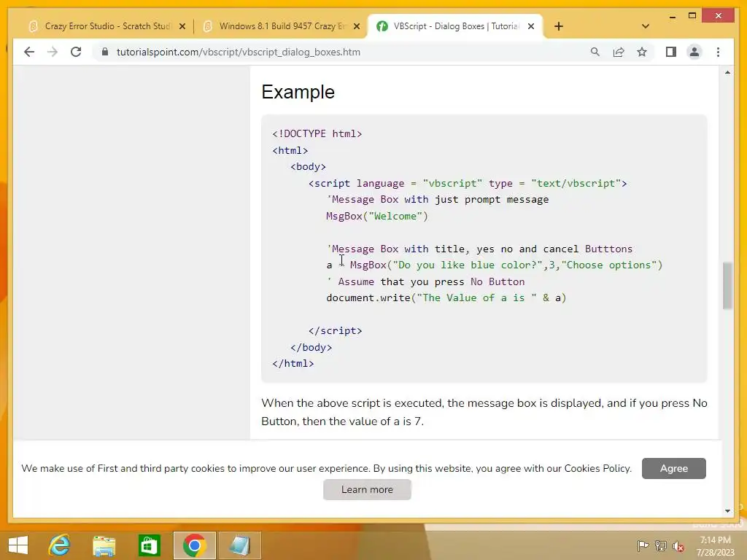The image size is (747, 560).
Task: Open the Chrome profile avatar
Action: [694, 52]
